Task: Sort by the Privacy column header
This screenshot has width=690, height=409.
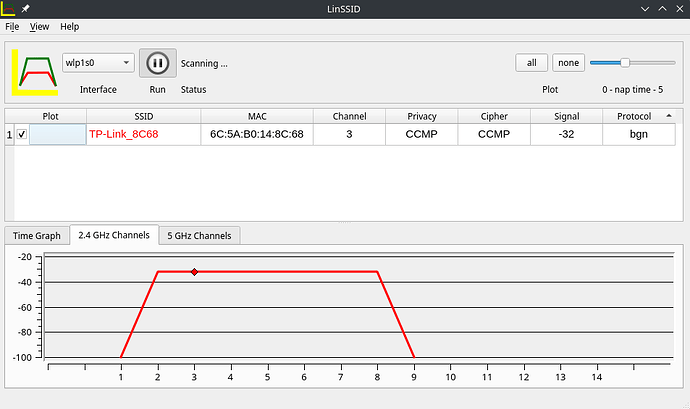Action: pyautogui.click(x=422, y=116)
